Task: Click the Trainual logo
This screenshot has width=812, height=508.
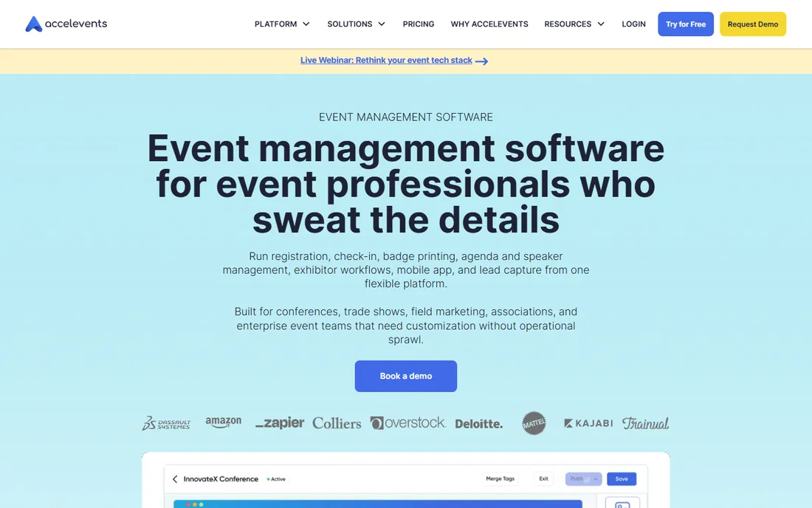Action: [645, 423]
